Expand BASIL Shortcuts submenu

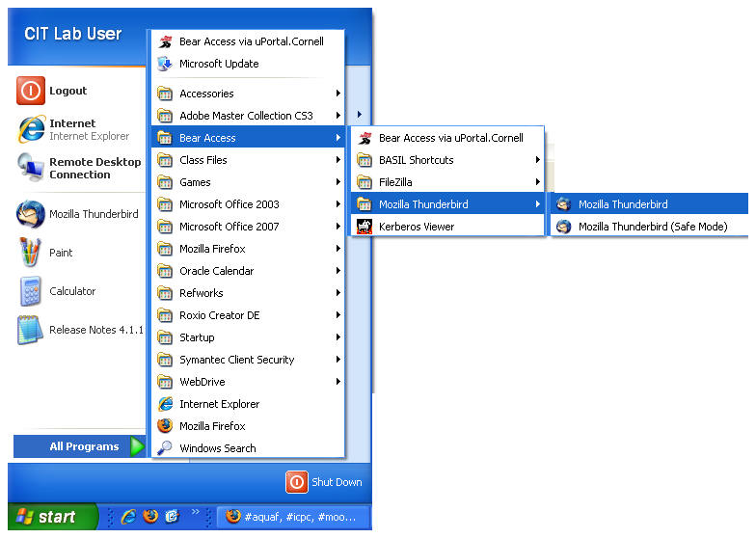[x=416, y=160]
